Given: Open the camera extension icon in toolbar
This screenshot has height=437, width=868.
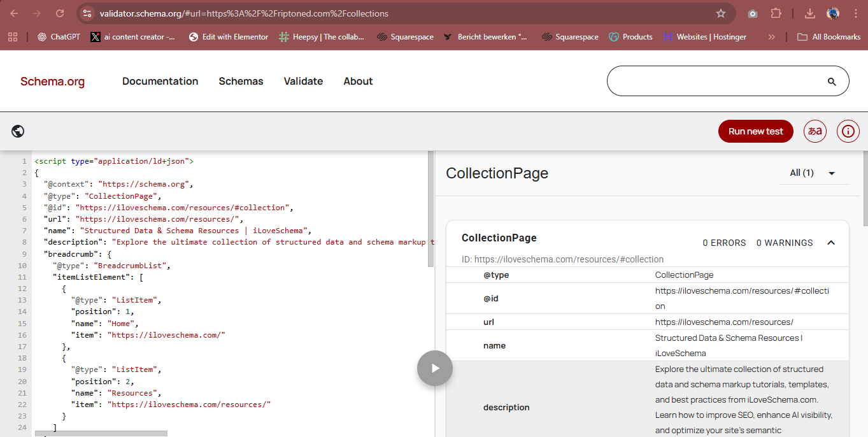Looking at the screenshot, I should 753,13.
